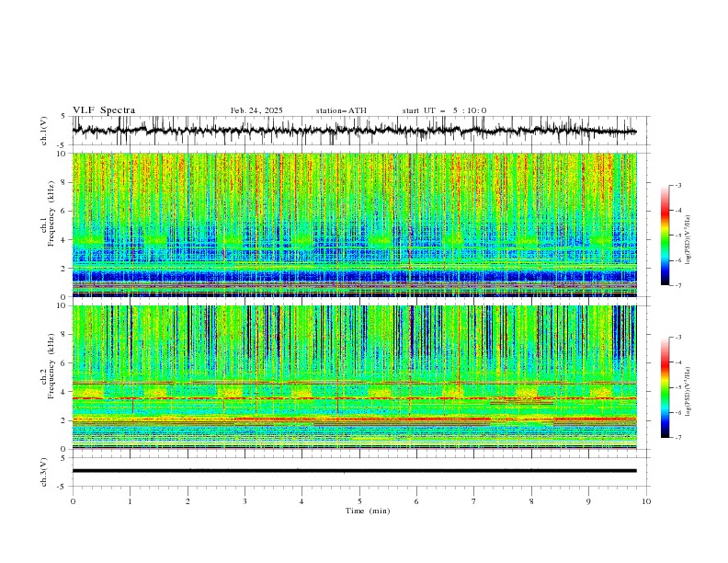Viewport: 728px width, 563px height.
Task: Click the "7" tick on the time axis
Action: tap(474, 501)
